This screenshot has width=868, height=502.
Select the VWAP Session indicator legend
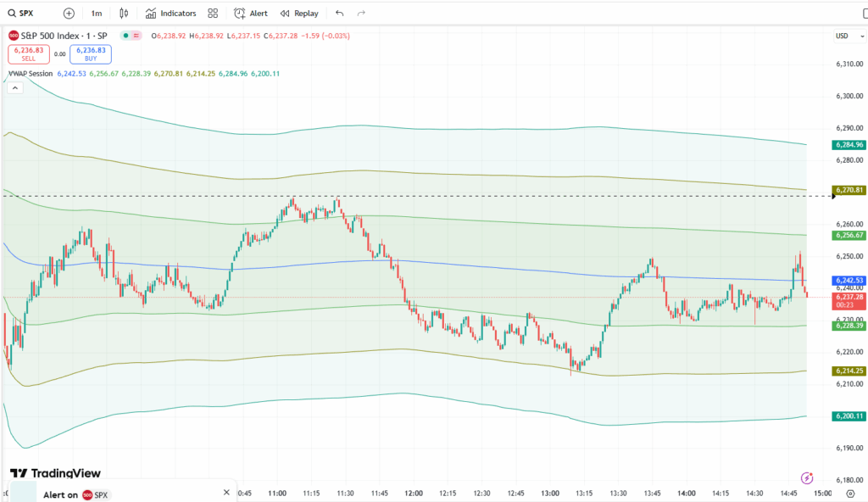point(31,74)
